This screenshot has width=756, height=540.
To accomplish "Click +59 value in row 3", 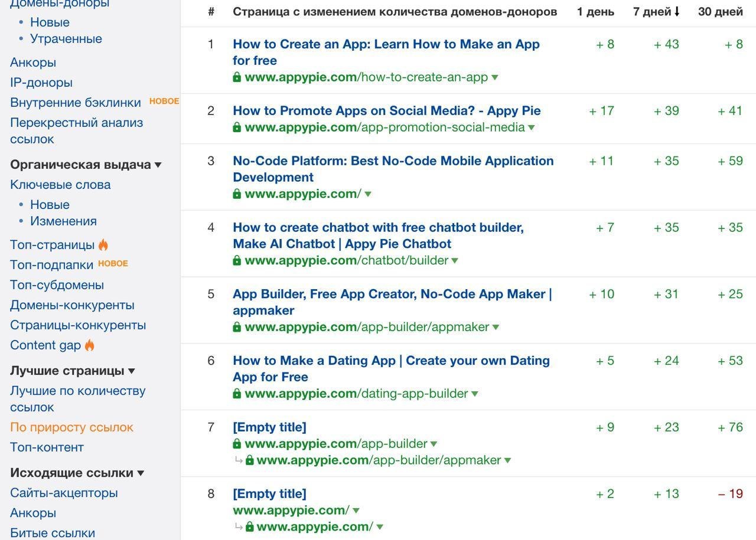I will tap(730, 161).
